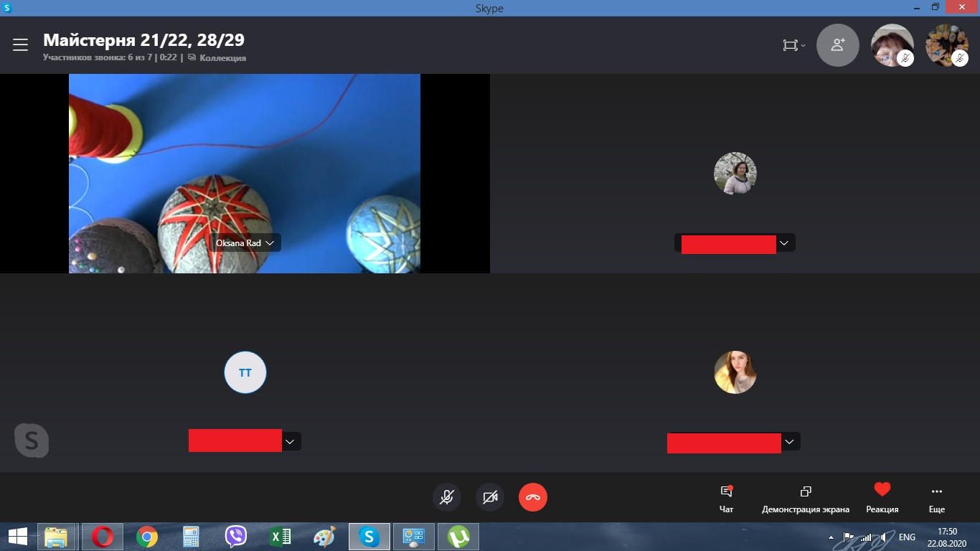Expand the dropdown under the top-right participant
This screenshot has height=551, width=980.
784,243
